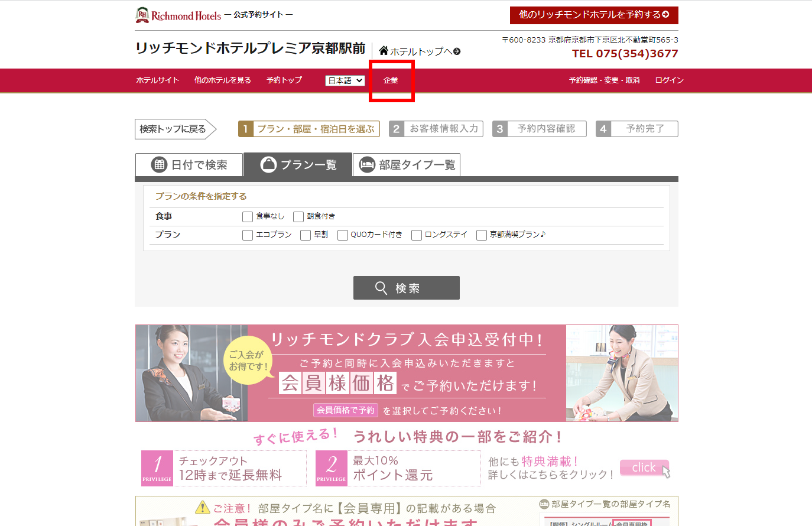Image resolution: width=812 pixels, height=526 pixels.
Task: Click 検索トップに戻る button
Action: 176,129
